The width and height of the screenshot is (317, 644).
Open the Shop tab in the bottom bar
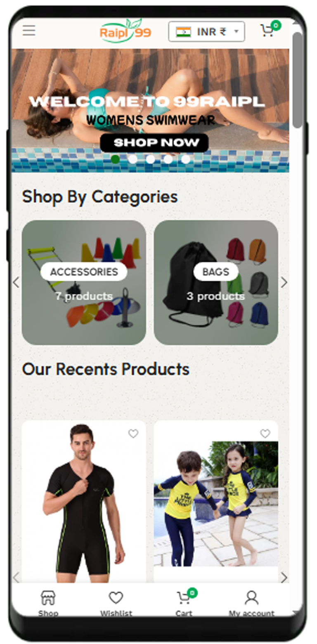coord(48,603)
